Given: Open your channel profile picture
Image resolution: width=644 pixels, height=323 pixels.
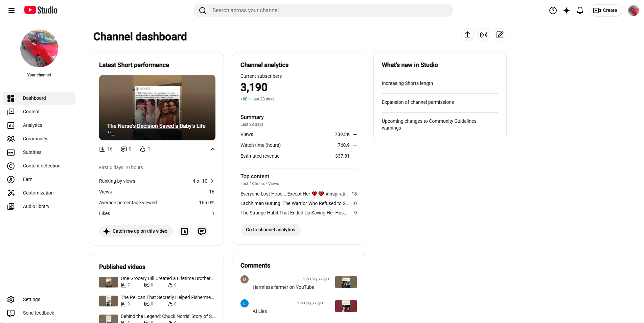Looking at the screenshot, I should coord(39,48).
